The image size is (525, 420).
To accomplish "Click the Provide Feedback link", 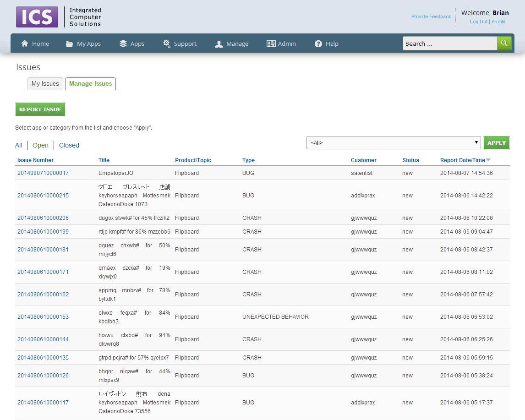I will (x=431, y=16).
